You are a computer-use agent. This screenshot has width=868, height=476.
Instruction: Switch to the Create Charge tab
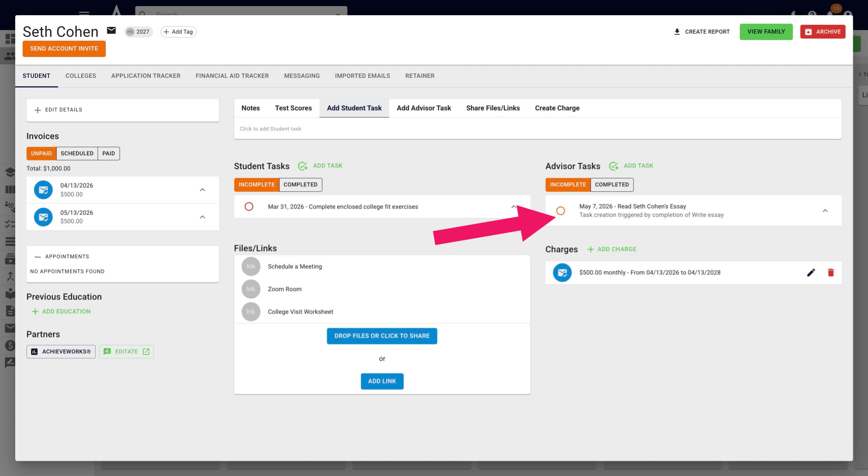[x=557, y=108]
